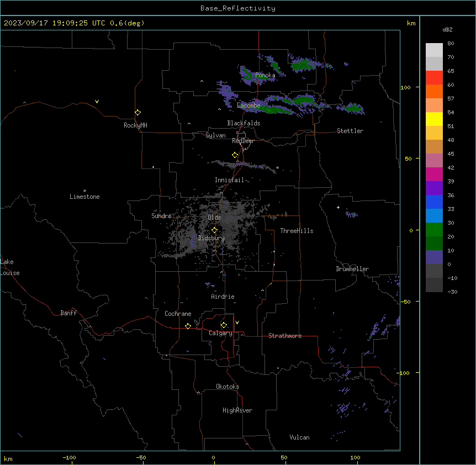476x465 pixels.
Task: Click the yellow diamond between Olds and Didsbury
Action: coord(214,230)
